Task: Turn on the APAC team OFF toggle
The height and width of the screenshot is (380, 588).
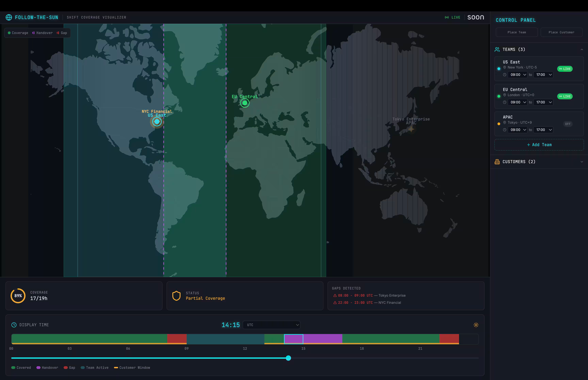Action: coord(568,124)
